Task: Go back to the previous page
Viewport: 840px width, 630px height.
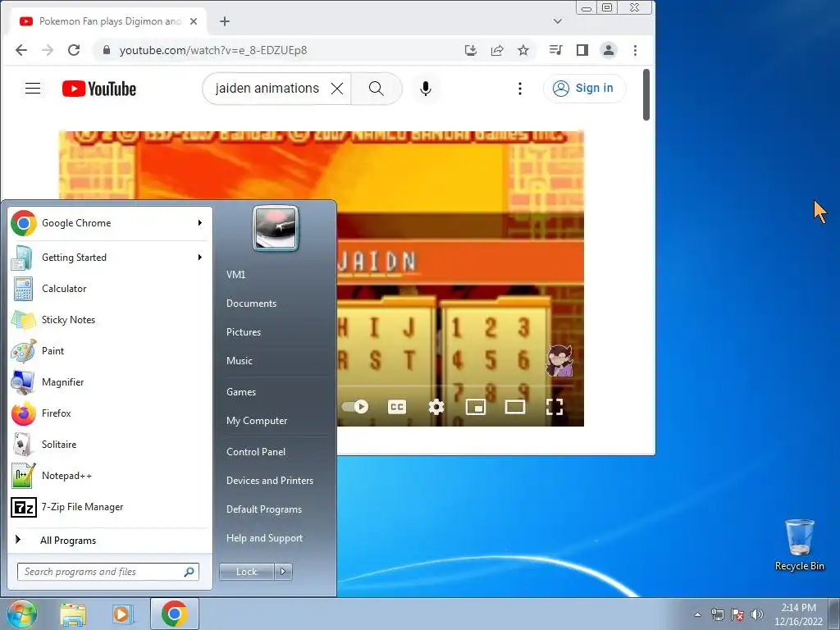Action: [21, 50]
